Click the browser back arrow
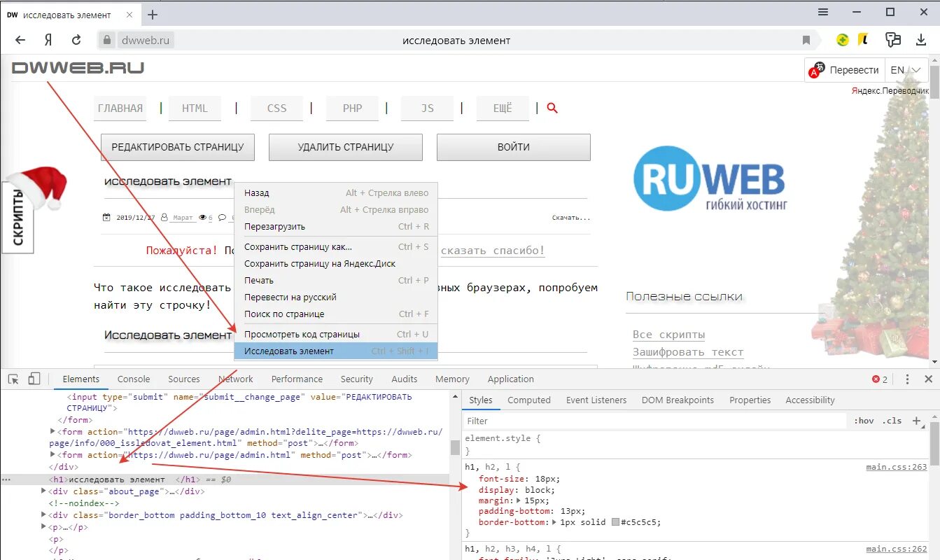 (20, 40)
